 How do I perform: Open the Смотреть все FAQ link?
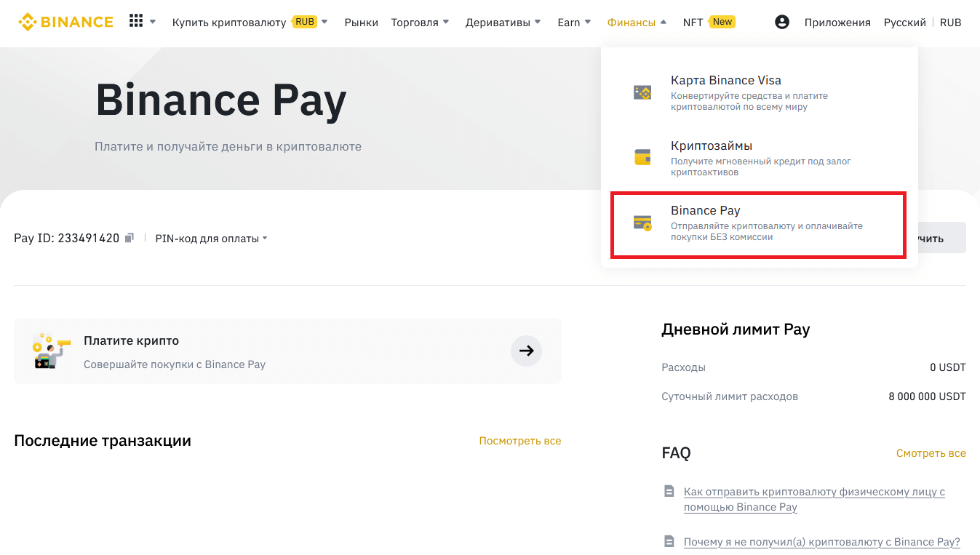(x=931, y=453)
